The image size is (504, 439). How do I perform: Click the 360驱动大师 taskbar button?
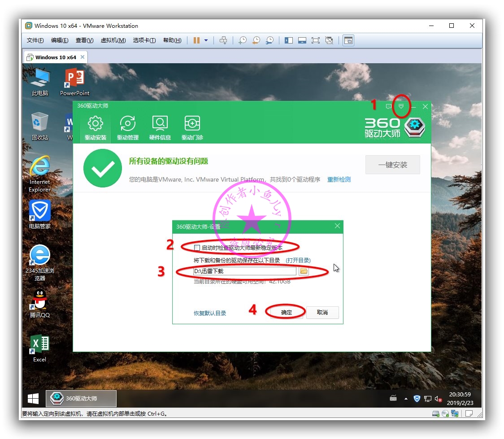tap(81, 399)
